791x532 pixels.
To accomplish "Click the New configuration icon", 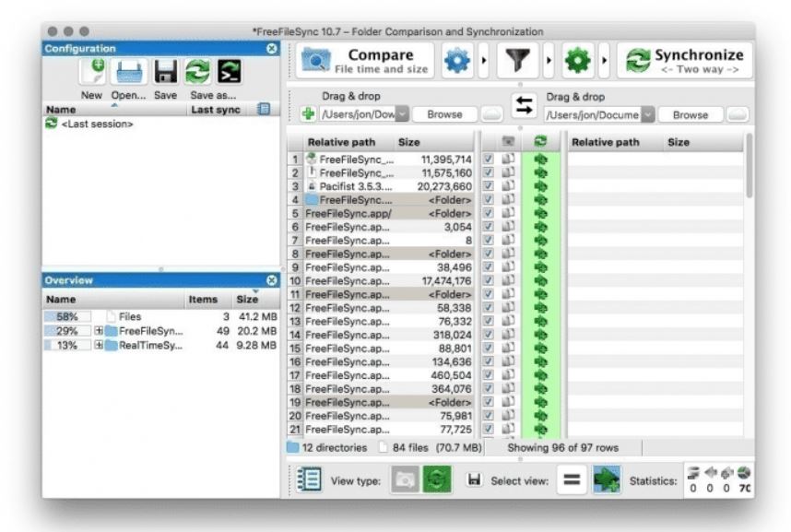I will [92, 72].
